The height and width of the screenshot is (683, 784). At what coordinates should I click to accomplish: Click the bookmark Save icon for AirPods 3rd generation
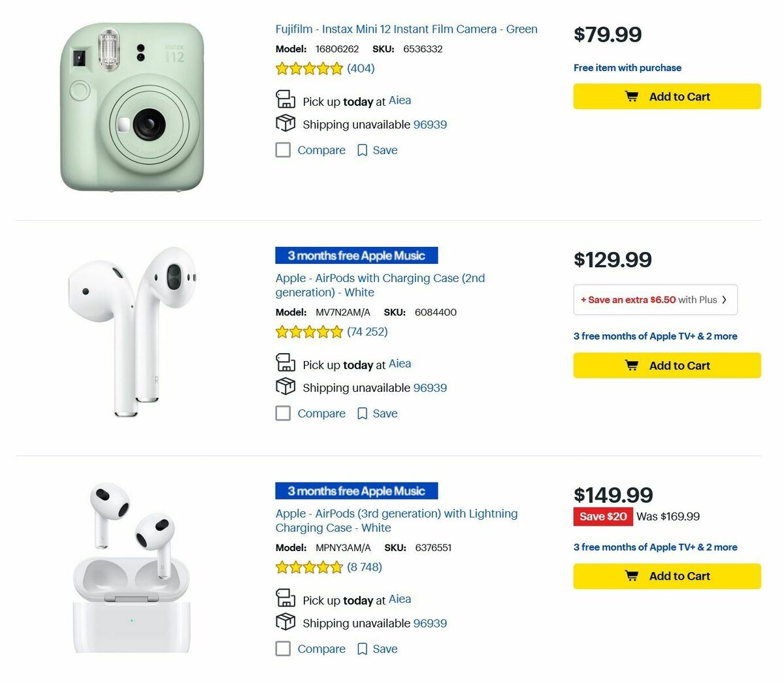(362, 648)
